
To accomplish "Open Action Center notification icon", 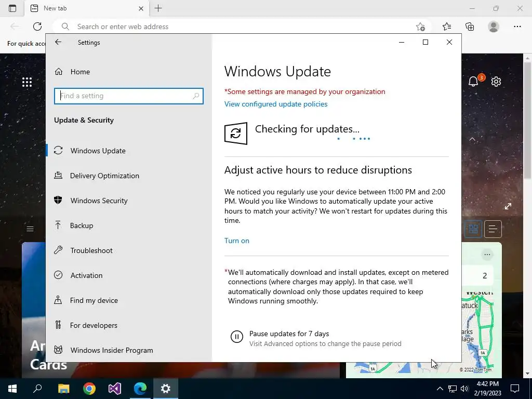I will 515,389.
